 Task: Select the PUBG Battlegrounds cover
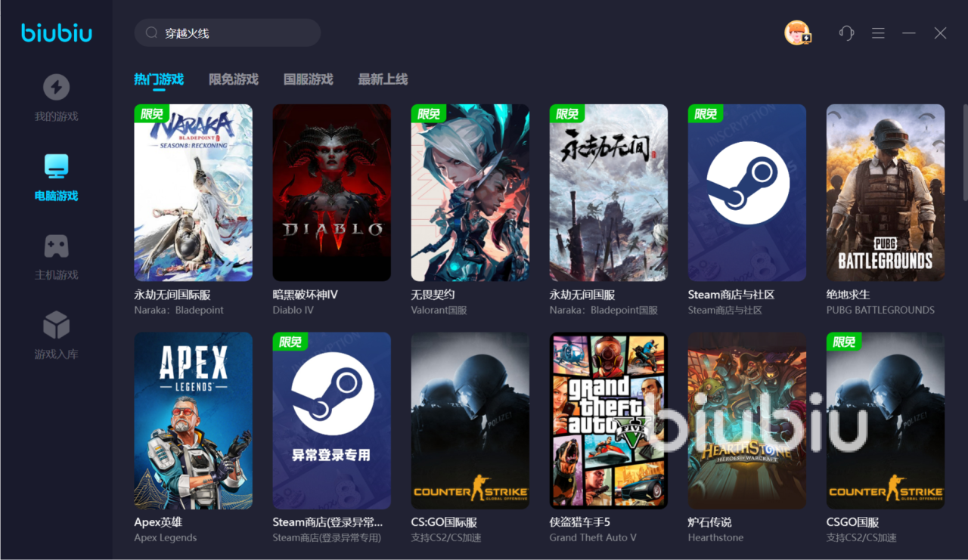(x=886, y=193)
